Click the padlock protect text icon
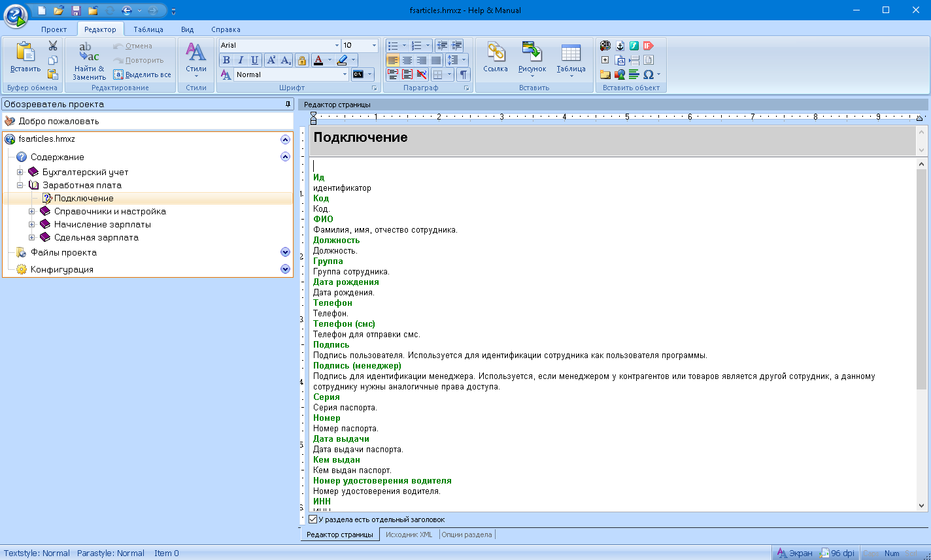 [301, 60]
